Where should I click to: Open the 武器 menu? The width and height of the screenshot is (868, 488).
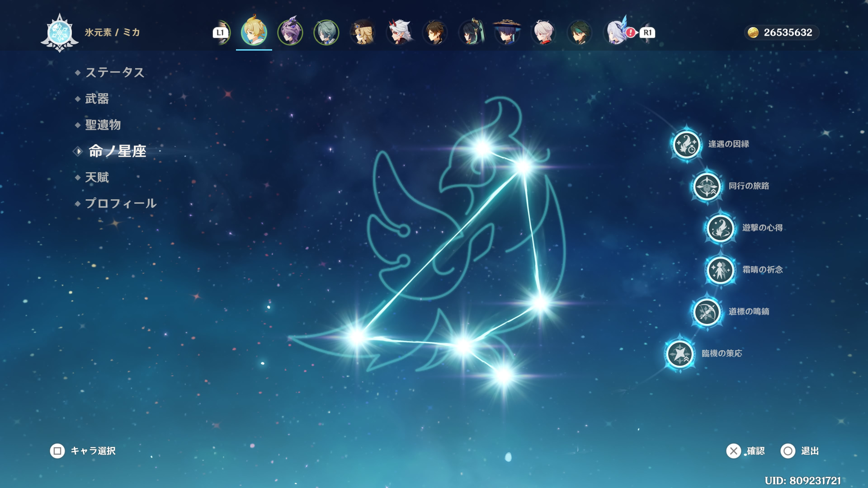tap(97, 99)
